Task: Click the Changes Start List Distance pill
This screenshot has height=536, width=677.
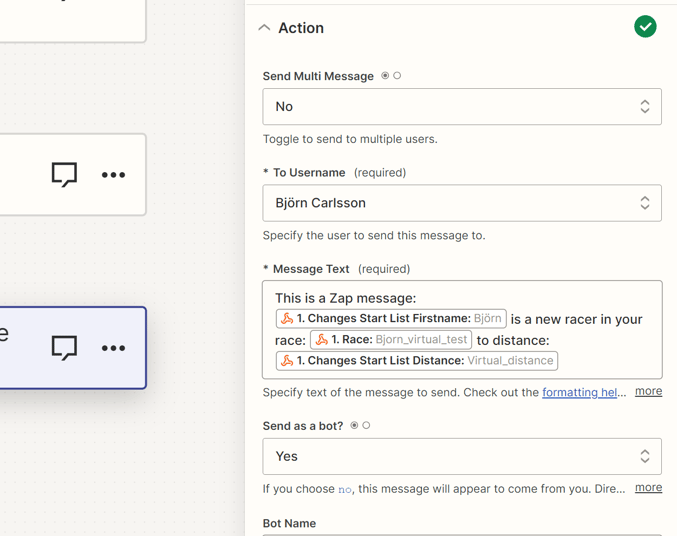Action: pyautogui.click(x=417, y=361)
